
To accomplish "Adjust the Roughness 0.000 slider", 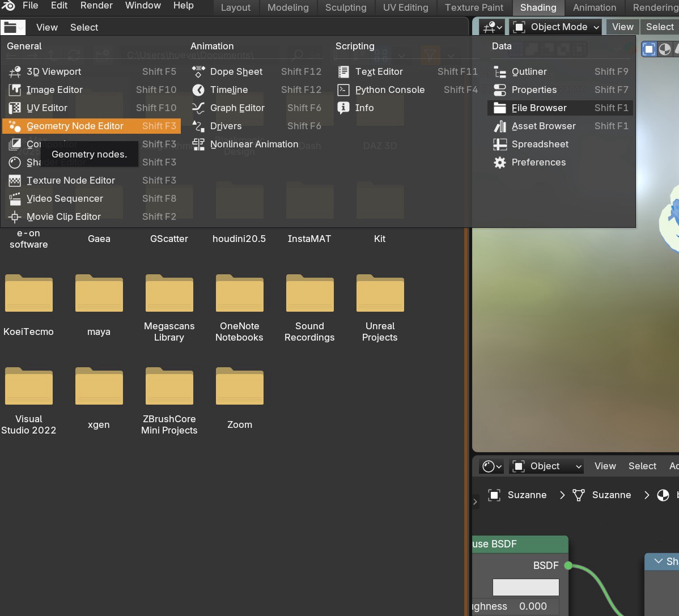I will (x=516, y=606).
